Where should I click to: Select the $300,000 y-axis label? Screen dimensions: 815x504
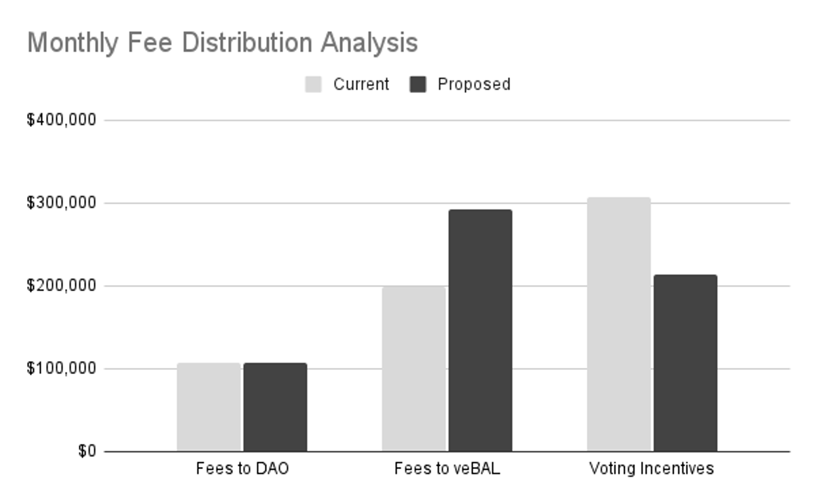61,203
